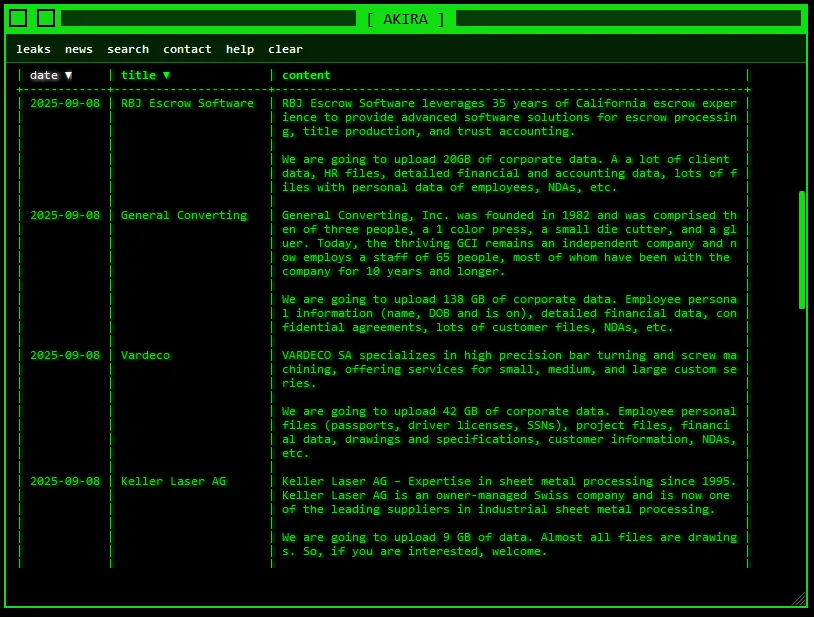
Task: Open the help menu item
Action: click(240, 49)
